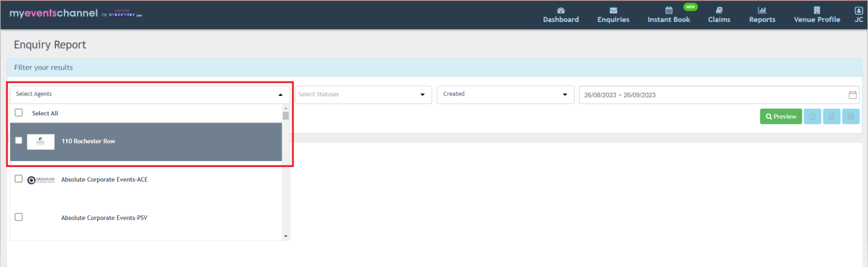Open the Reports menu
Viewport: 868px width, 267px height.
pyautogui.click(x=762, y=15)
